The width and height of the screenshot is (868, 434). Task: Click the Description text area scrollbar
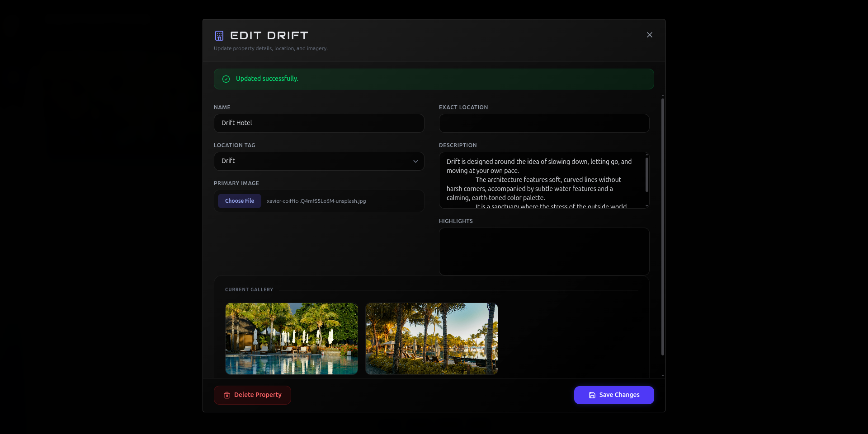click(647, 174)
